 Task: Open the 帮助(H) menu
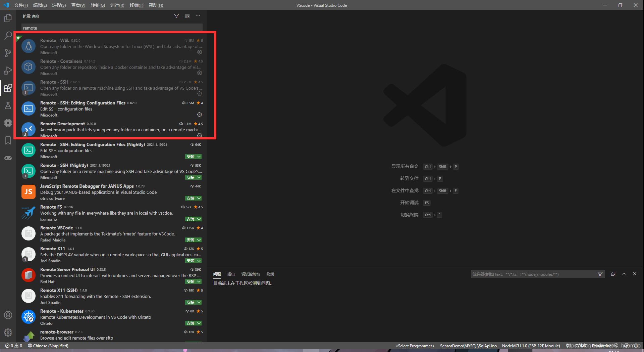click(x=156, y=5)
